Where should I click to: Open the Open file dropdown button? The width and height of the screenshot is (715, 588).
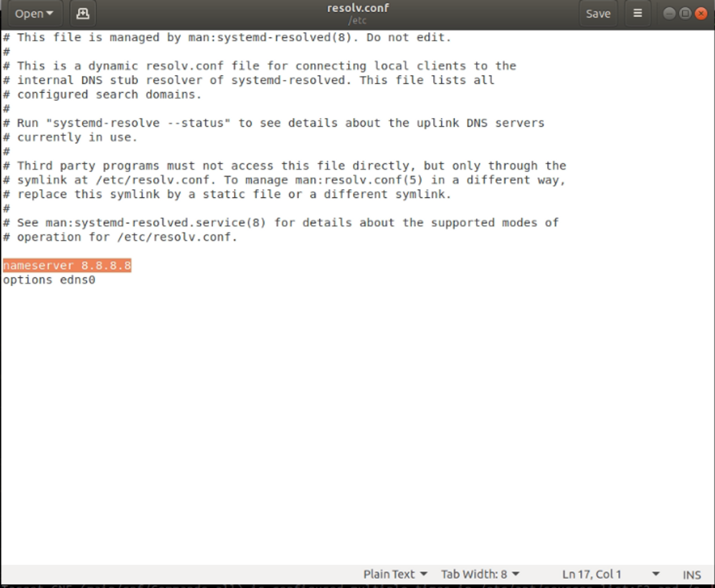coord(34,14)
